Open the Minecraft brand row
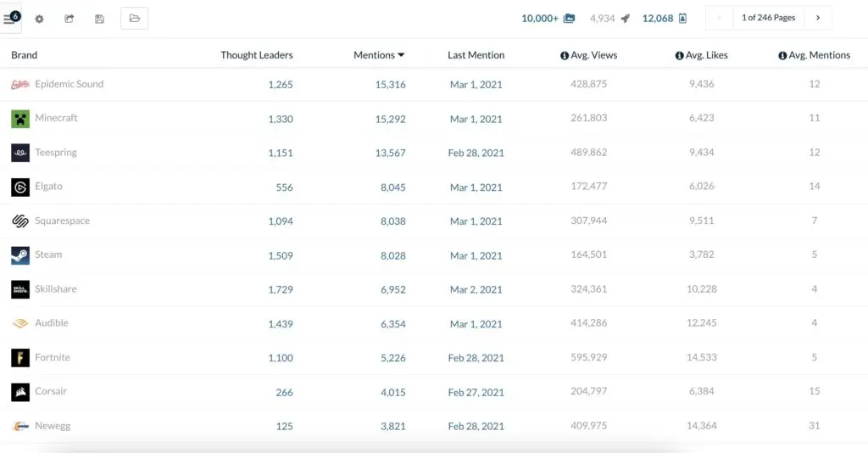Image resolution: width=868 pixels, height=453 pixels. pos(56,118)
